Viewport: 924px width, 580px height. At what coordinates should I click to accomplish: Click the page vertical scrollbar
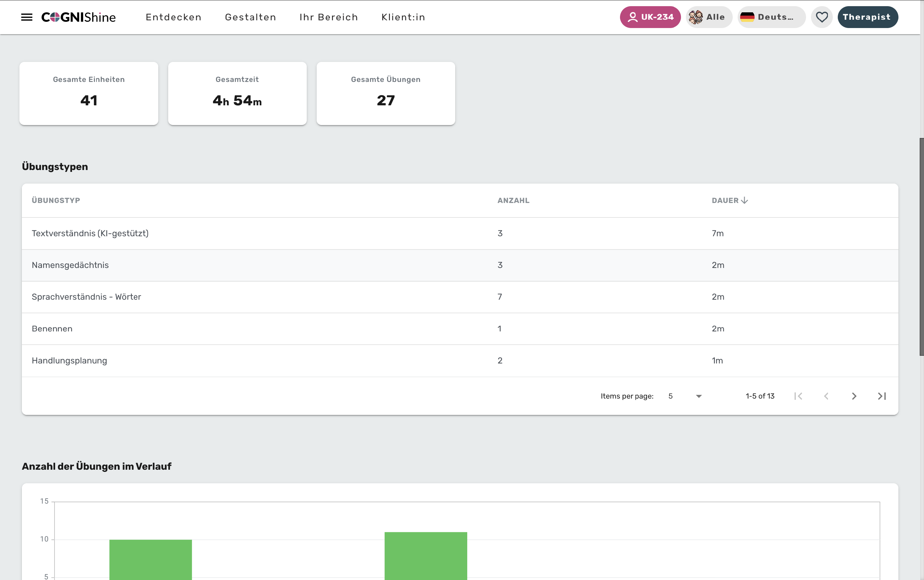pos(921,247)
